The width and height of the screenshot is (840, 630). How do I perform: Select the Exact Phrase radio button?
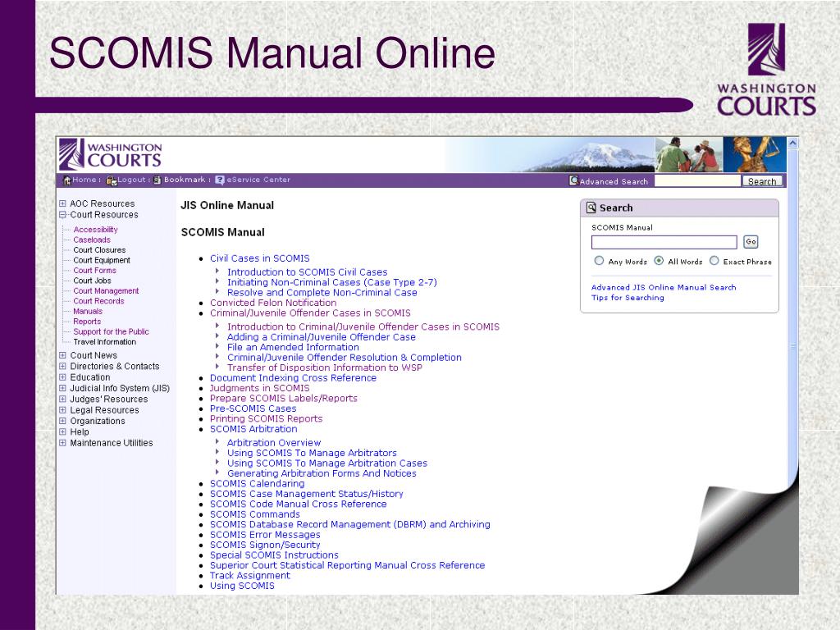(714, 261)
